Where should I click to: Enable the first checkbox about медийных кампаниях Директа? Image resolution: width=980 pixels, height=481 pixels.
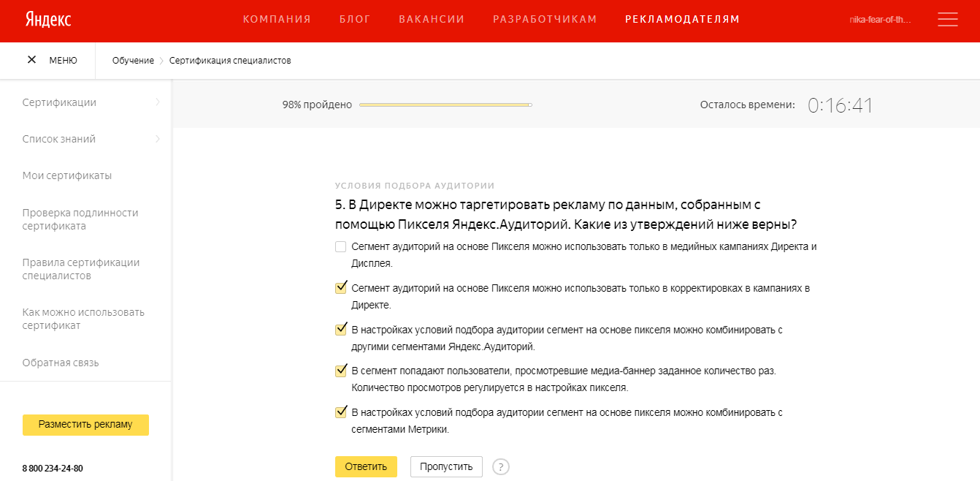[340, 246]
